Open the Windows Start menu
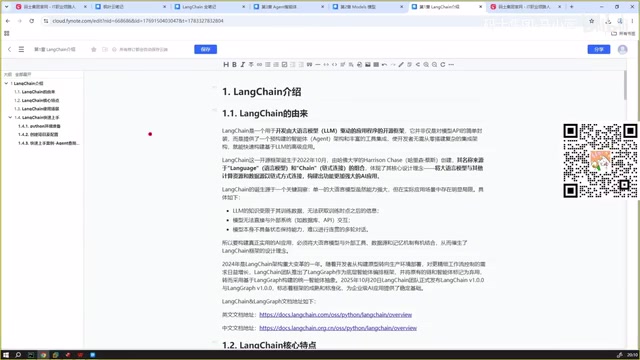This screenshot has height=360, width=640. pos(6,355)
